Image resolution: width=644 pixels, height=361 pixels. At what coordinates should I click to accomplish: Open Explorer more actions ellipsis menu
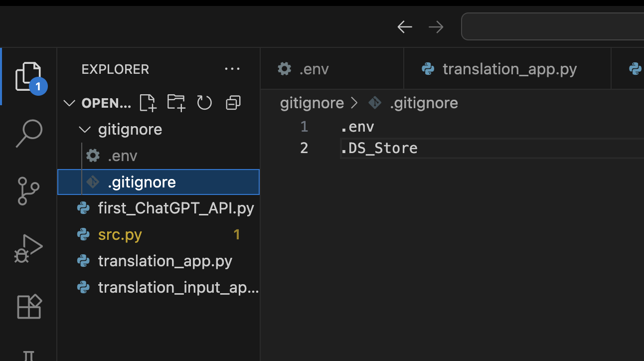pos(232,69)
